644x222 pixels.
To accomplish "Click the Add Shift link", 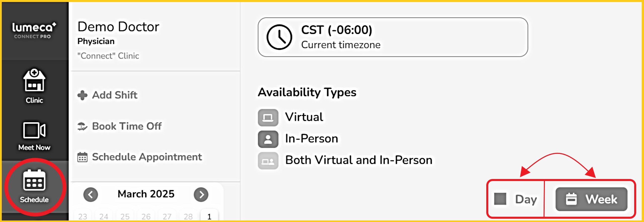I will pos(115,95).
